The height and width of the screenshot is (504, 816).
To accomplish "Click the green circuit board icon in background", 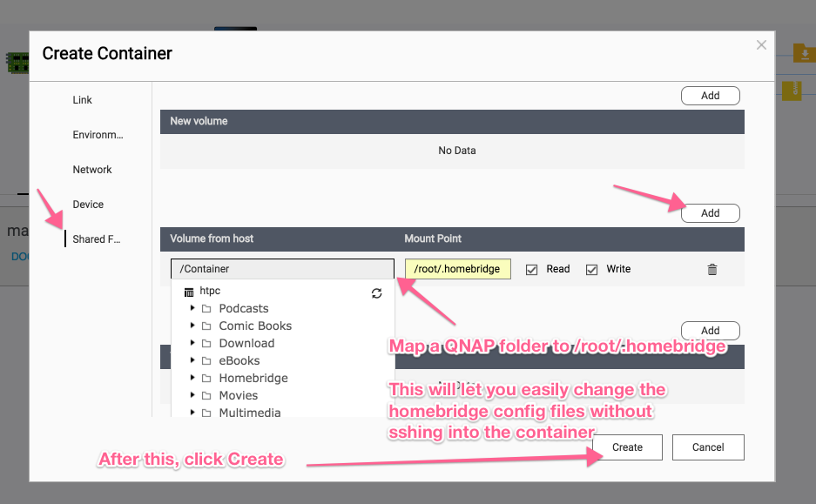I will tap(17, 63).
